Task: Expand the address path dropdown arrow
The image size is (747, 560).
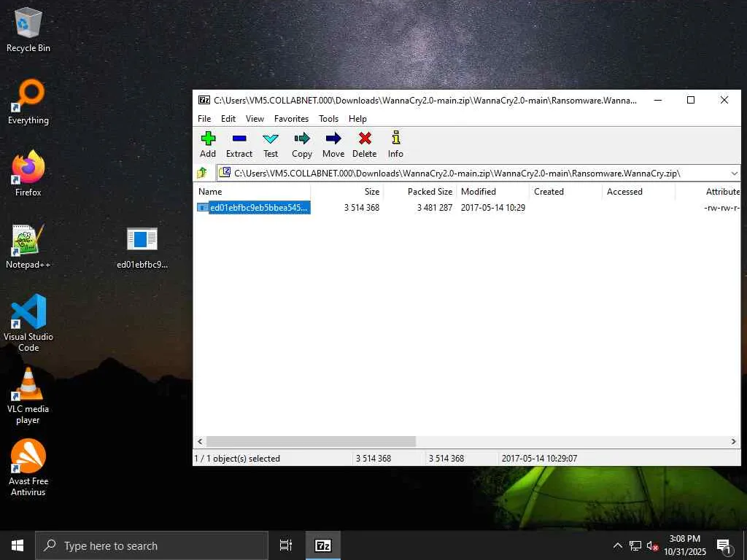Action: click(734, 174)
